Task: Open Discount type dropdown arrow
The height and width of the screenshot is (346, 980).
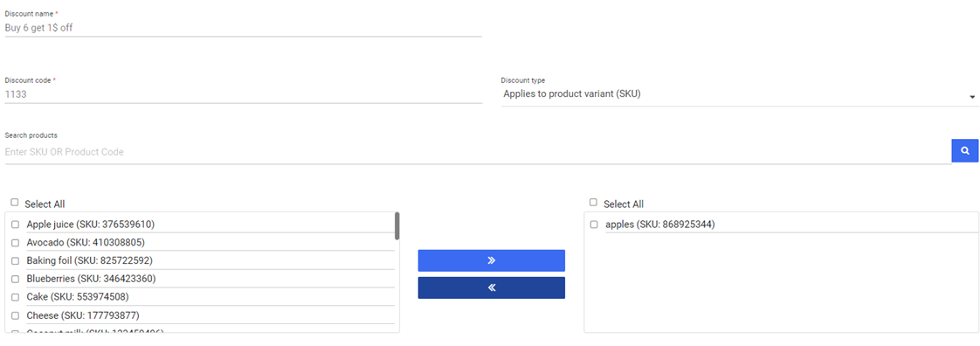Action: [972, 97]
